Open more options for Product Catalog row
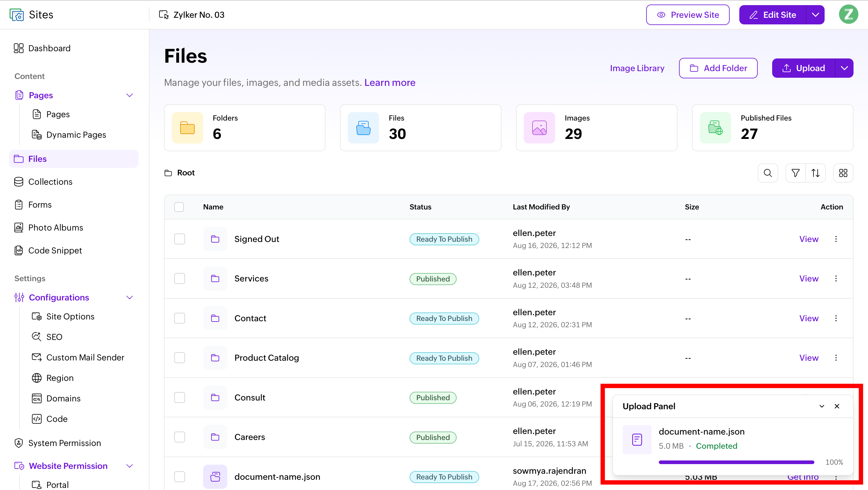868x490 pixels. 836,358
